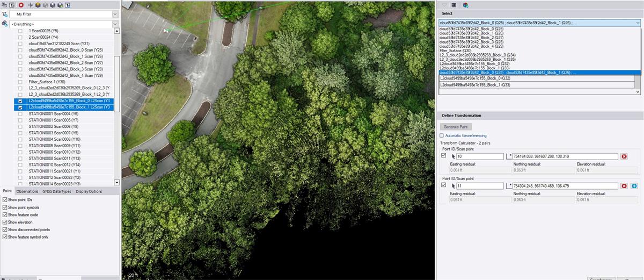
Task: Open the My Filter dropdown
Action: click(115, 14)
